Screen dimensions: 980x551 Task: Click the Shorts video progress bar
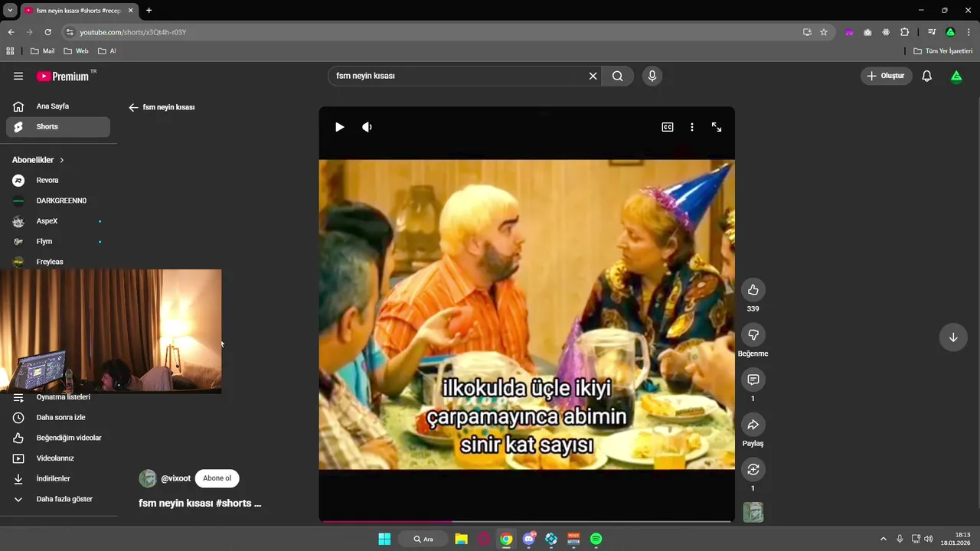pos(527,521)
